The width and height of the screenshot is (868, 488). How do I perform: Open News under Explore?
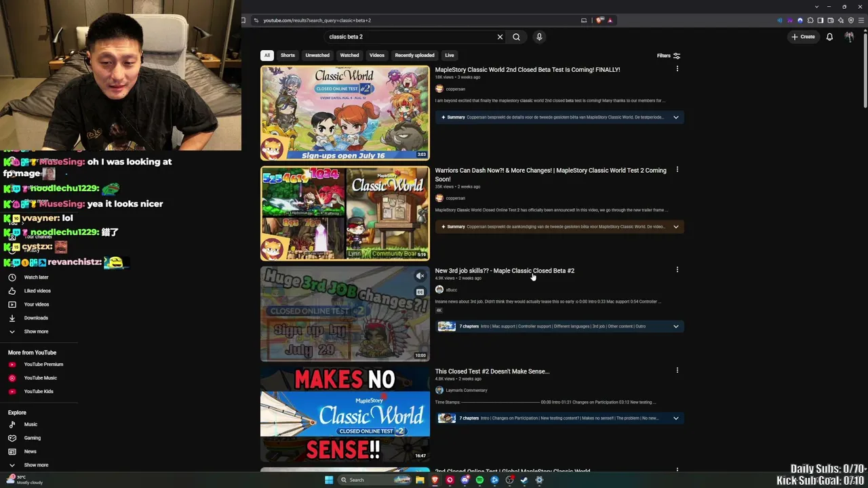[31, 451]
